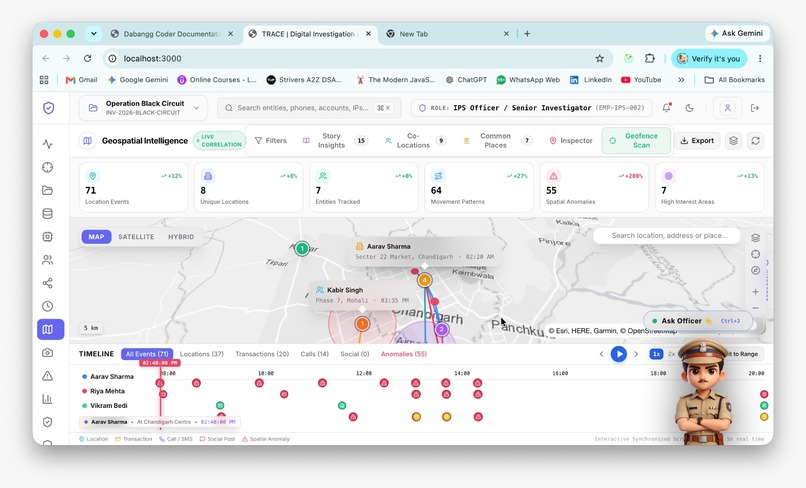
Task: Open the Spatial Anomalies stat card
Action: click(594, 187)
